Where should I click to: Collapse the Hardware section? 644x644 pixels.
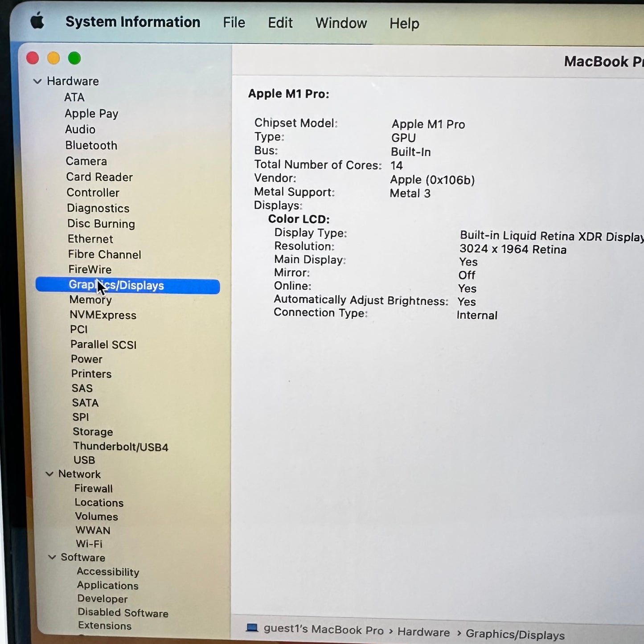pos(37,81)
